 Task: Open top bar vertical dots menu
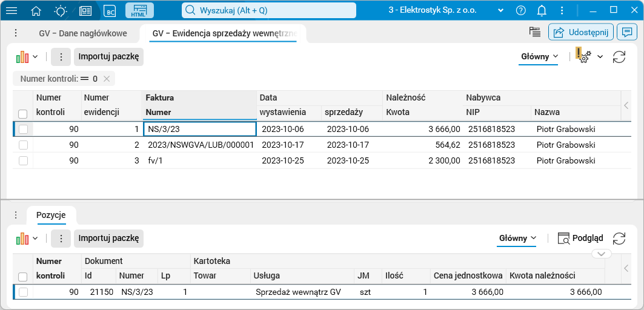point(562,11)
